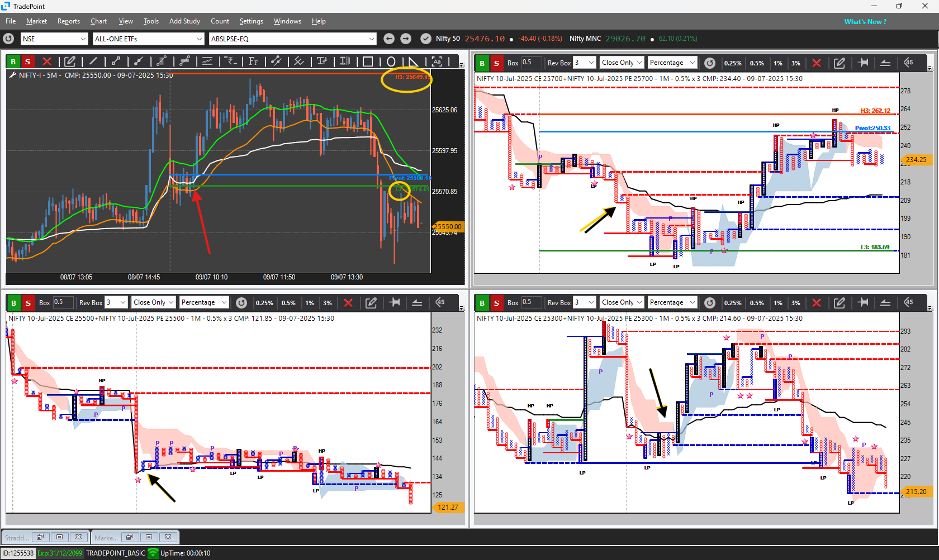The width and height of the screenshot is (939, 560).
Task: Delete drawings with red X on NIFTY-I chart
Action: click(x=47, y=61)
